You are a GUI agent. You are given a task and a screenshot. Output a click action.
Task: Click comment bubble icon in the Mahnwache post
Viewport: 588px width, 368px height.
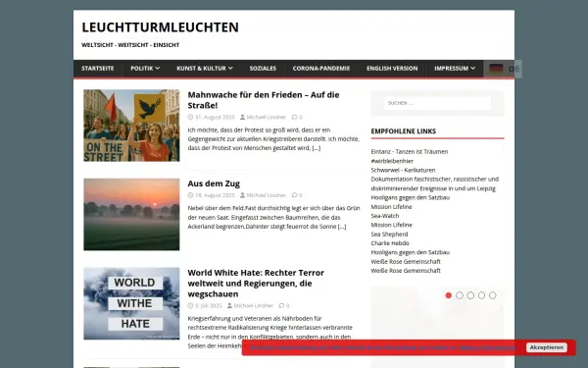coord(294,117)
